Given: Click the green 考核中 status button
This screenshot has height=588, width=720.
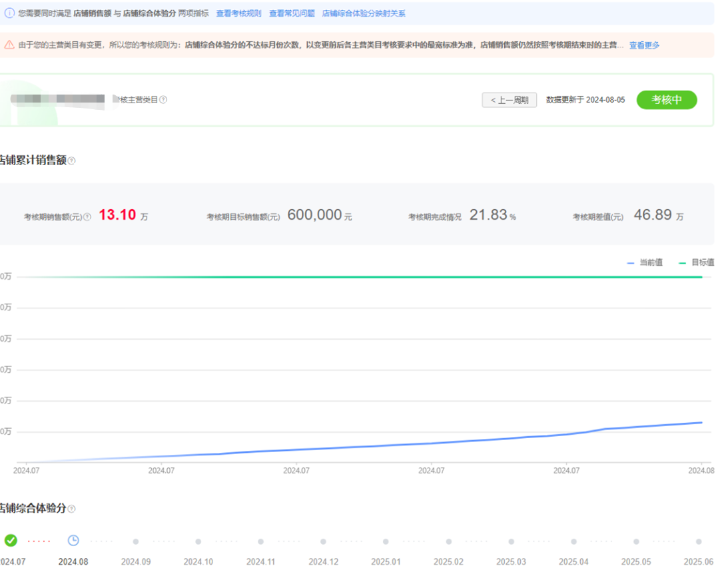Looking at the screenshot, I should 666,100.
